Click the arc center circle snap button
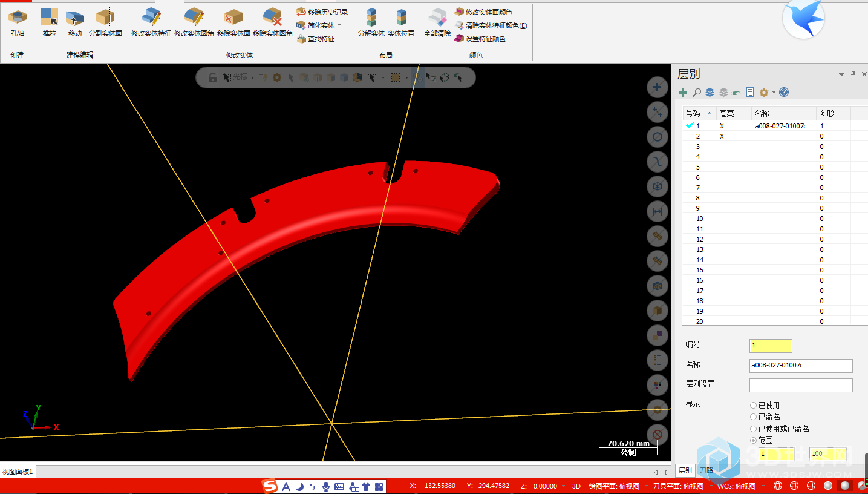Viewport: 868px width, 494px height. (658, 137)
